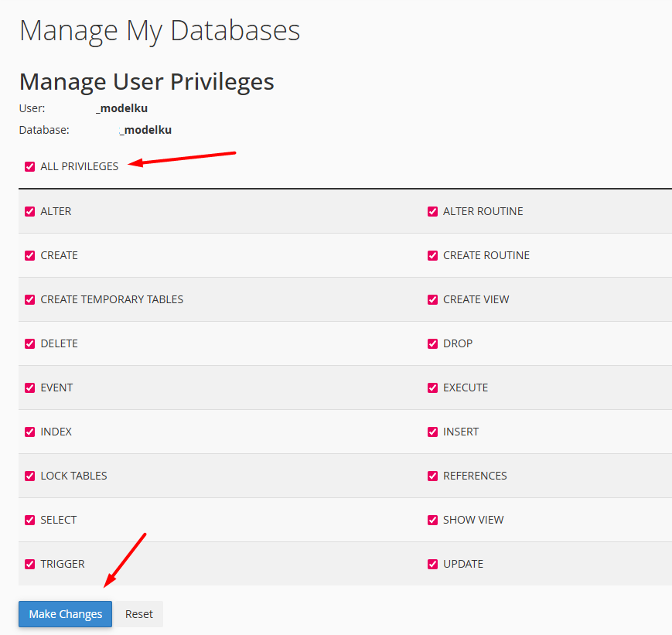Uncheck the SHOW VIEW privilege
This screenshot has width=672, height=635.
432,519
